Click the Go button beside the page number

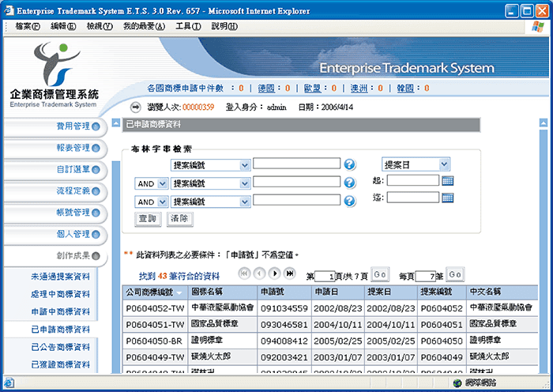379,275
